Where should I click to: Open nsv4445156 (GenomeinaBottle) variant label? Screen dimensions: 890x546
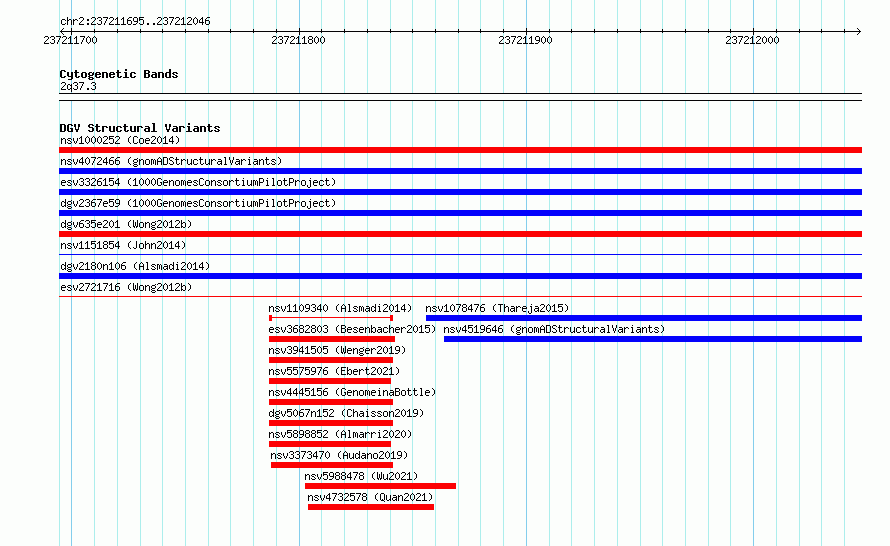352,392
